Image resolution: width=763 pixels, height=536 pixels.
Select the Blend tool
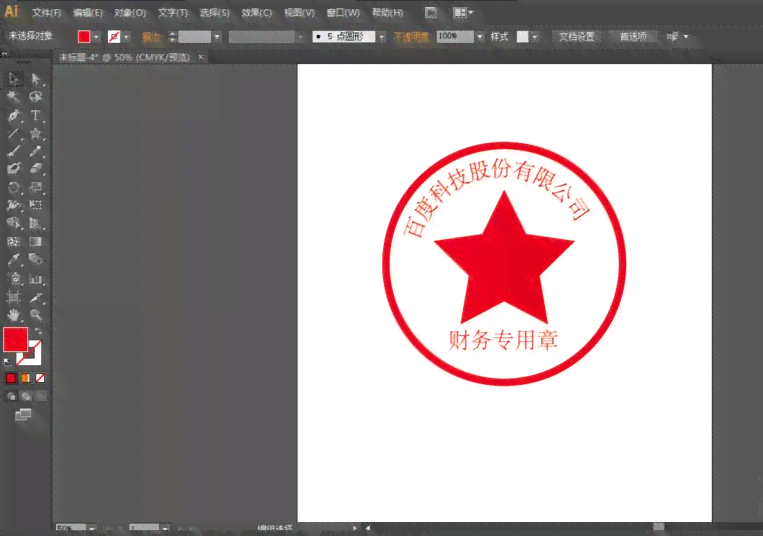click(x=36, y=259)
